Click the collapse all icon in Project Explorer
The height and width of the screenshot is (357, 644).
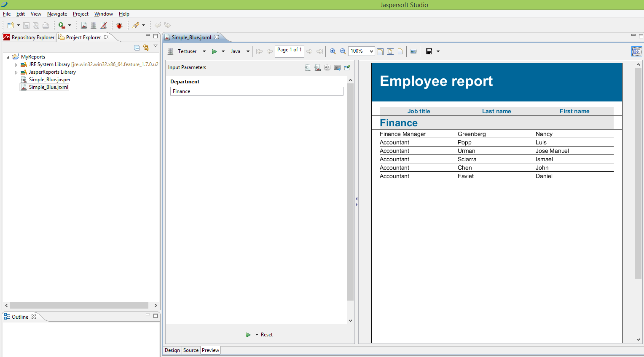pyautogui.click(x=137, y=48)
